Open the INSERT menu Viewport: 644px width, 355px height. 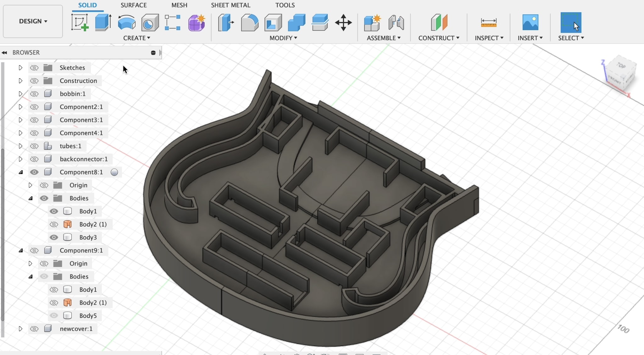530,38
